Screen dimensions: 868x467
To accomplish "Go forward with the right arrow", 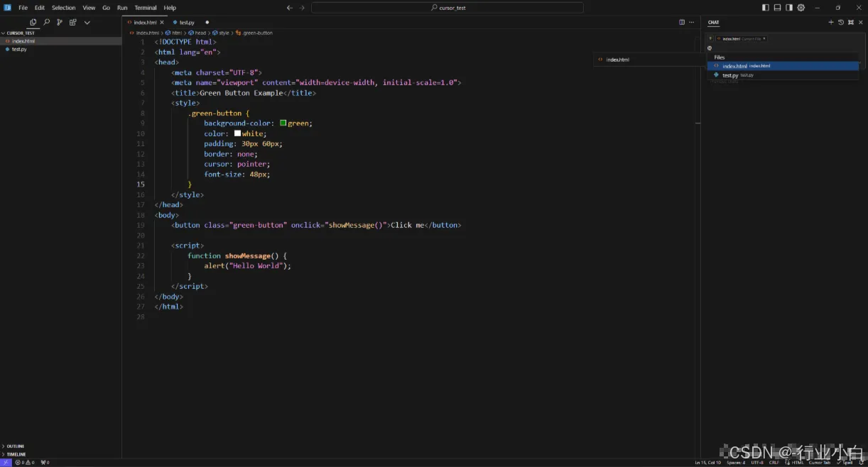I will click(x=302, y=8).
